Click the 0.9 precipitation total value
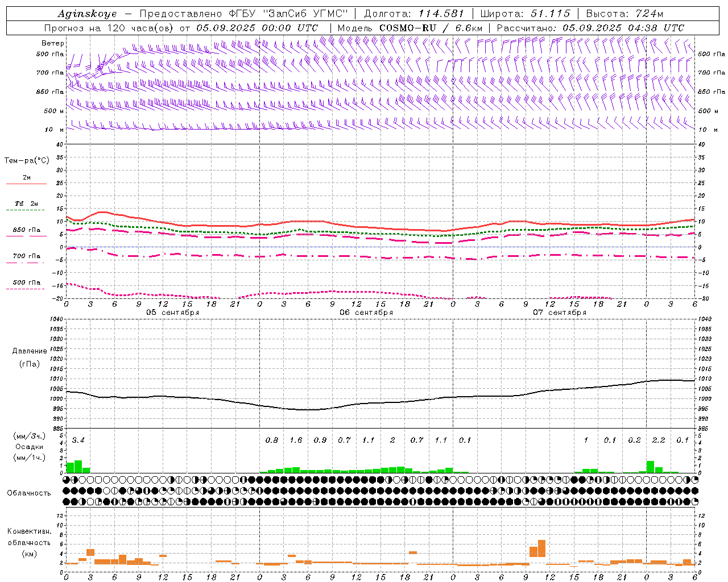Screen dimensions: 728x582 [x=320, y=440]
